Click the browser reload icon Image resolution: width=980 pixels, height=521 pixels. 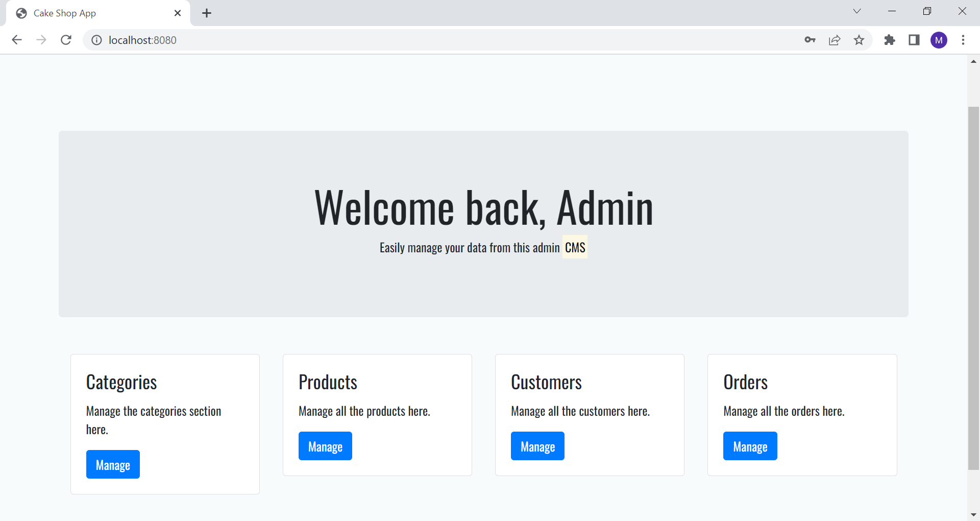point(66,40)
